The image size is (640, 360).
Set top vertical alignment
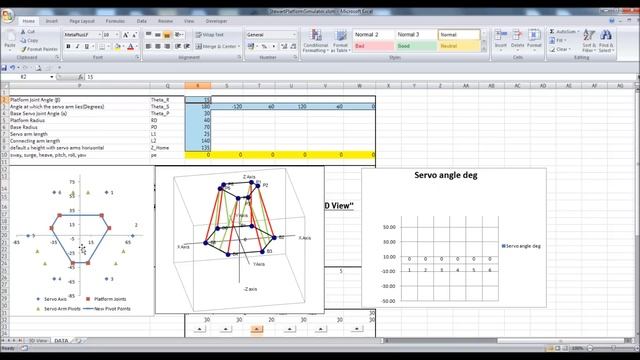point(149,35)
